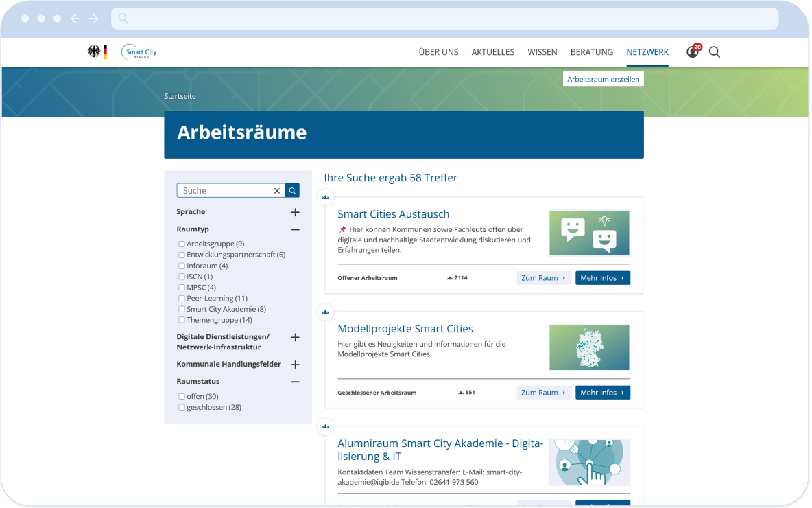Check the Themengruppe (14) checkbox

[x=182, y=321]
